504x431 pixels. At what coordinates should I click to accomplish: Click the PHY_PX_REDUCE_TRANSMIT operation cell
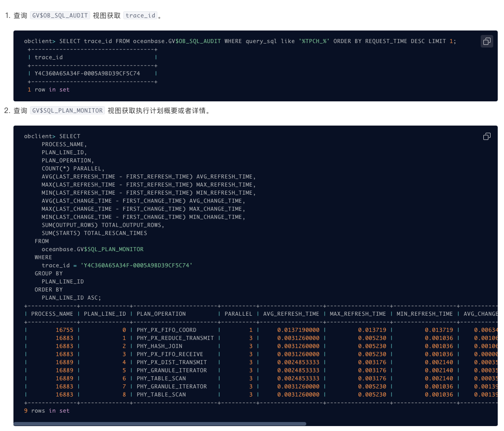(175, 338)
